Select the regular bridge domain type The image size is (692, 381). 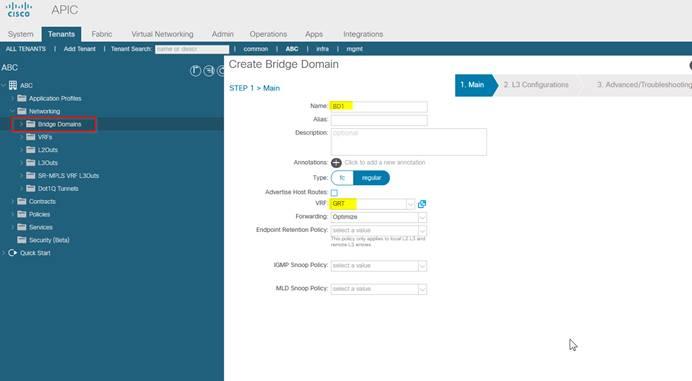point(371,178)
